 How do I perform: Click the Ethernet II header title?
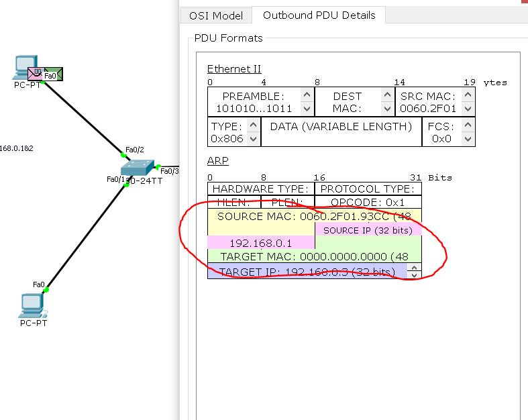coord(234,68)
